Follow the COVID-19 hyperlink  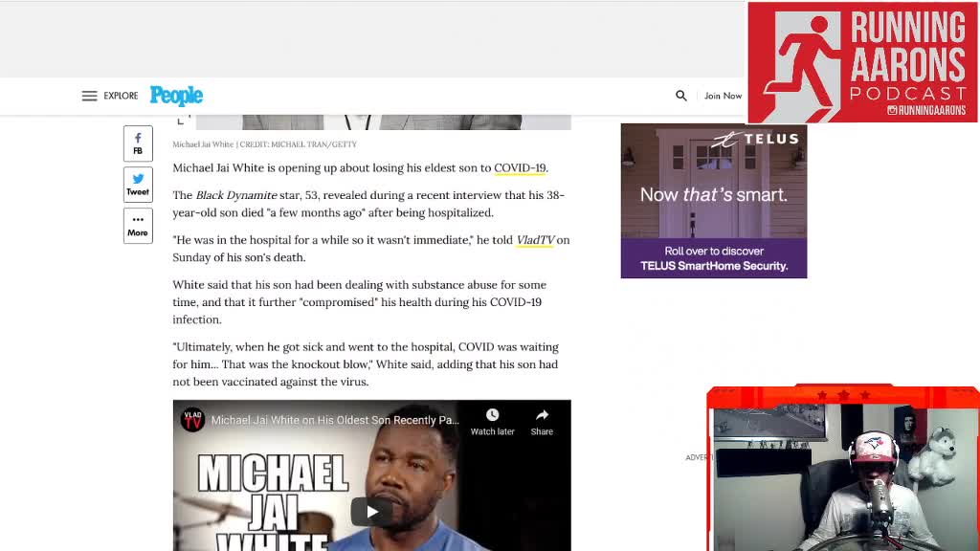pyautogui.click(x=520, y=167)
